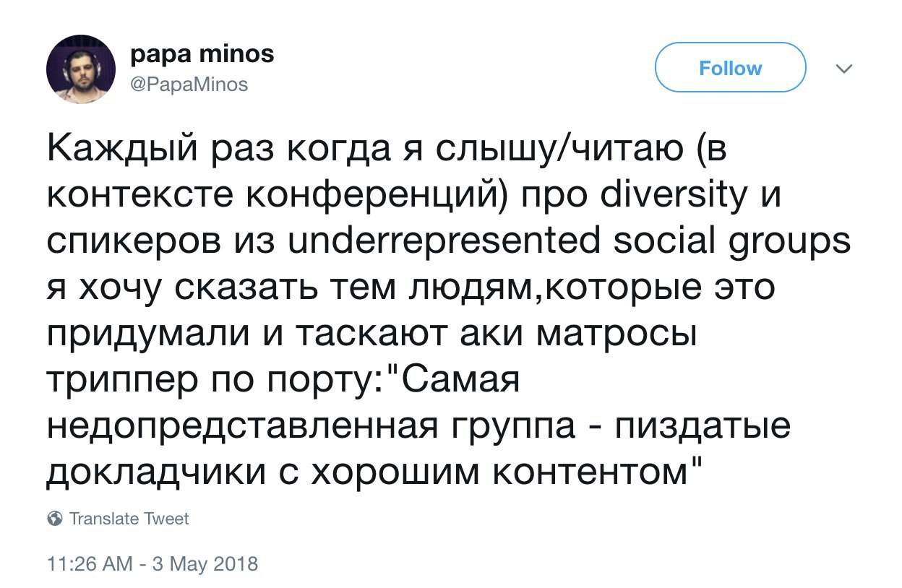Click the Follow button

tap(730, 68)
